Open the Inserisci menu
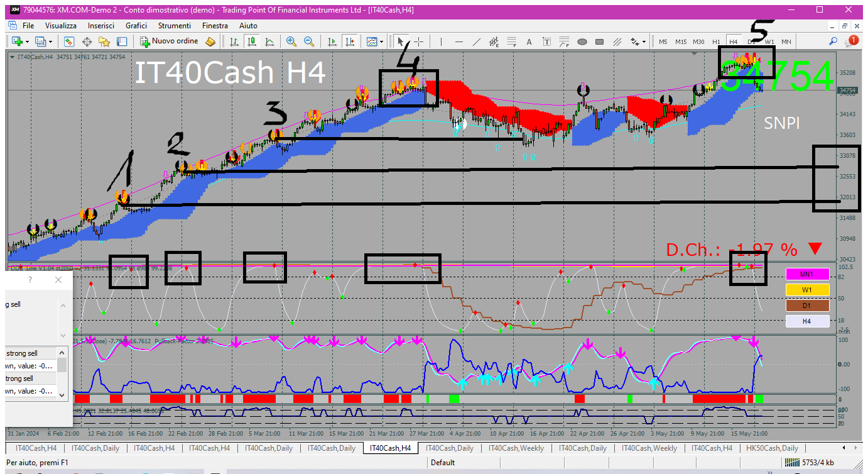The image size is (868, 474). coord(101,26)
